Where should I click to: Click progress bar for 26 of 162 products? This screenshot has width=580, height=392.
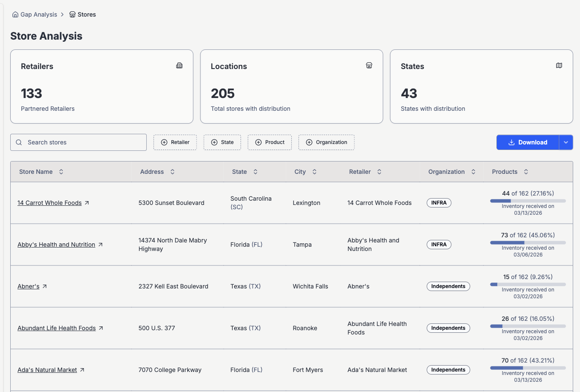(528, 326)
